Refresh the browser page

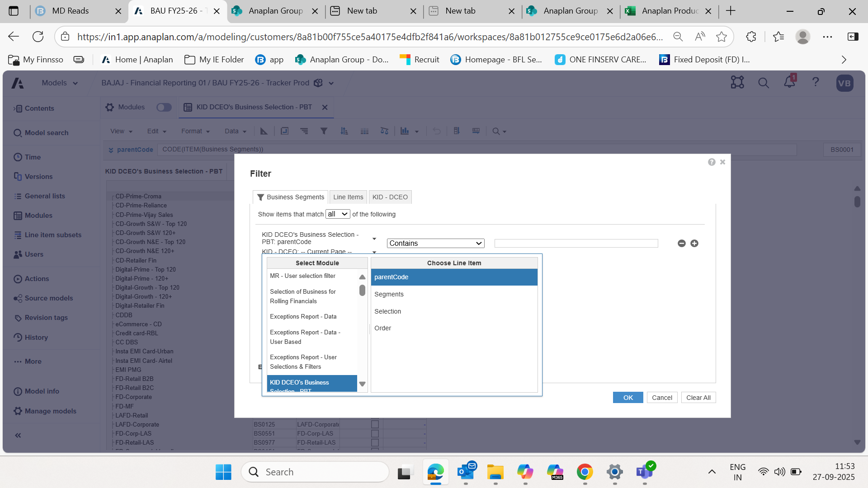pyautogui.click(x=38, y=37)
